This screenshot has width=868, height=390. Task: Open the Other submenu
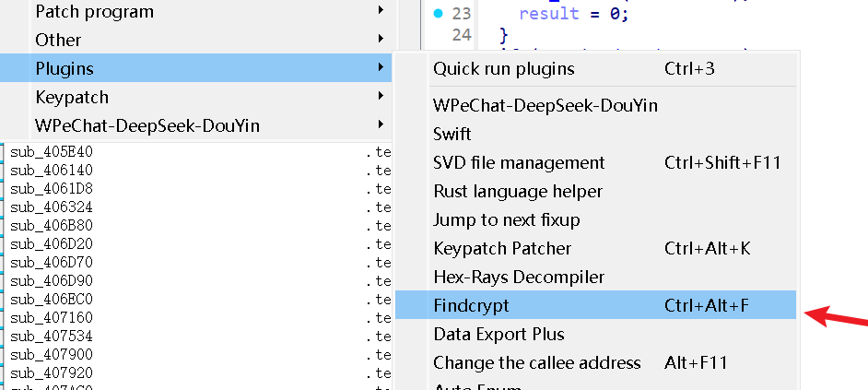click(196, 40)
